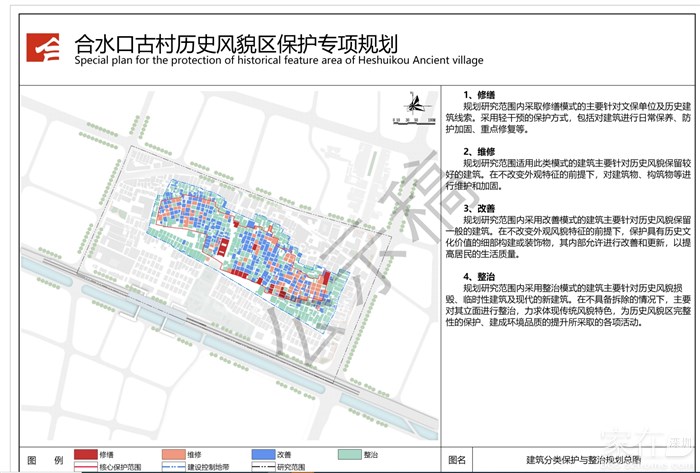Click the Chinese title 合水口古村历史风貌区保护专项规划

[x=236, y=43]
